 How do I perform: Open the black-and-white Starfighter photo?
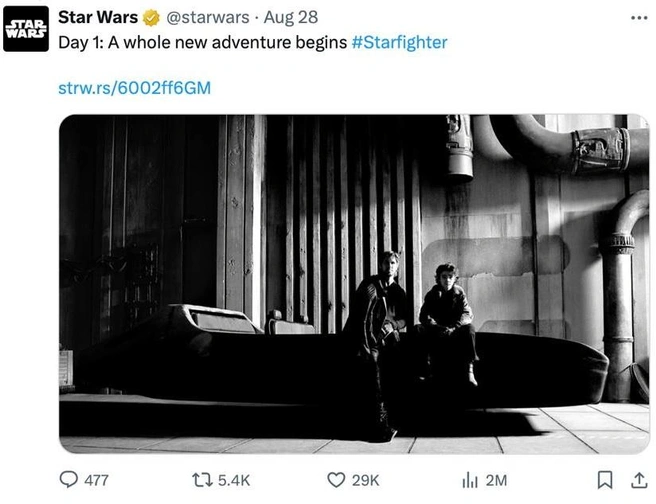354,284
